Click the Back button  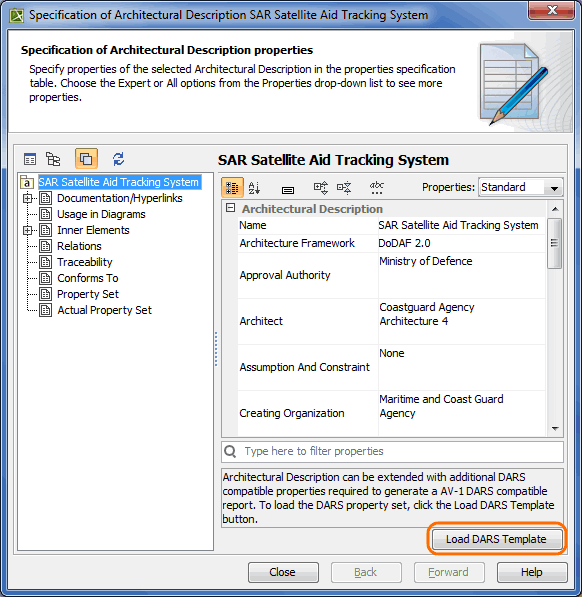[366, 572]
